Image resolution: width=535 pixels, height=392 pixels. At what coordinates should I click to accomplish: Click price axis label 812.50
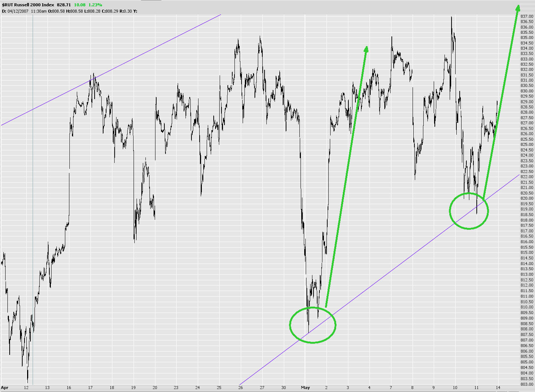click(527, 280)
